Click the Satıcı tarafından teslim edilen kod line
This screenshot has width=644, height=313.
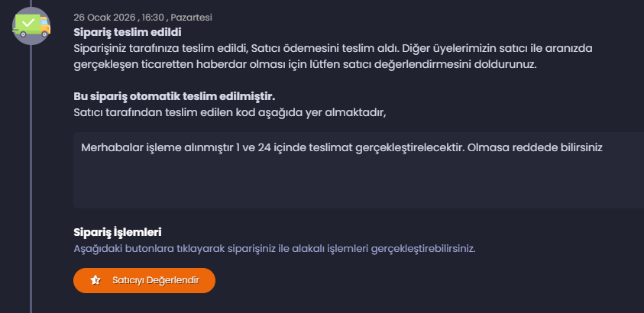(230, 112)
